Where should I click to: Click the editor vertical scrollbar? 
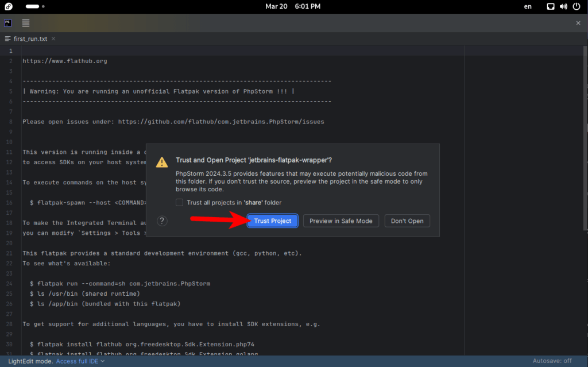pos(585,138)
